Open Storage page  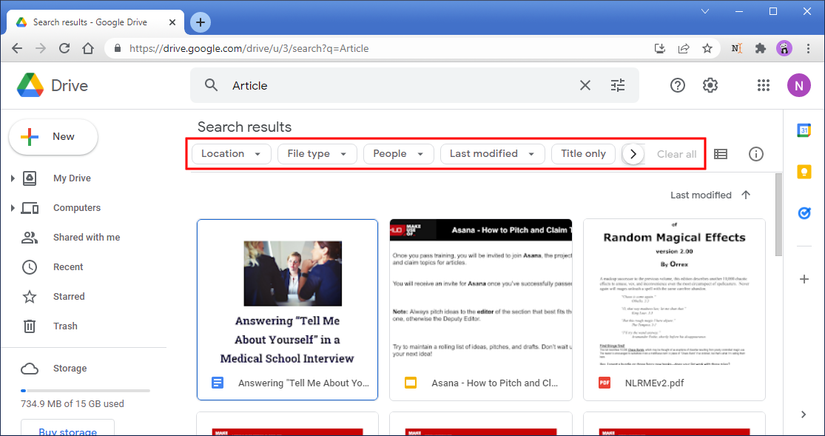69,368
